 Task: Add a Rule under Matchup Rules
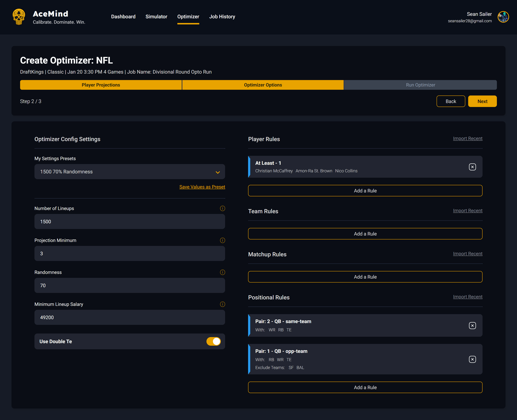pyautogui.click(x=365, y=277)
